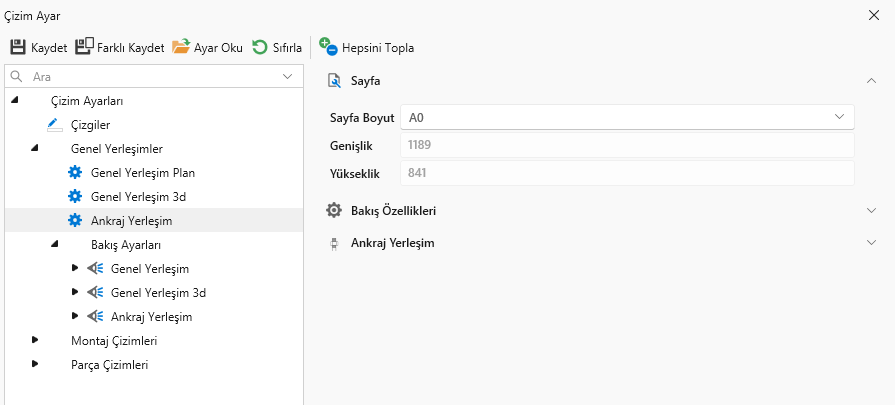Expand the Parça Çizimleri tree node
This screenshot has height=405, width=895.
pos(36,365)
